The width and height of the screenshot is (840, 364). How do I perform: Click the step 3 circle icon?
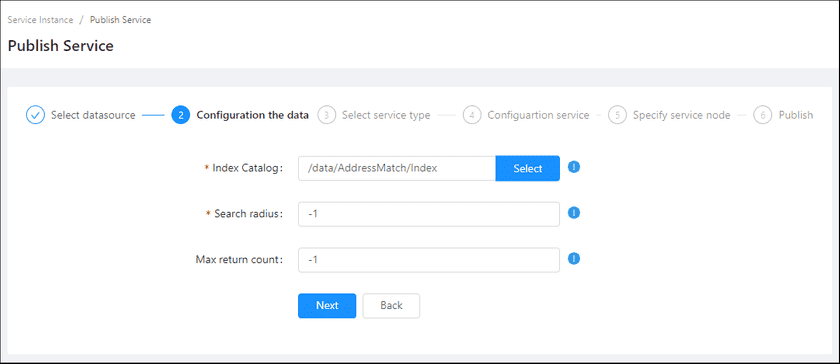pos(326,115)
